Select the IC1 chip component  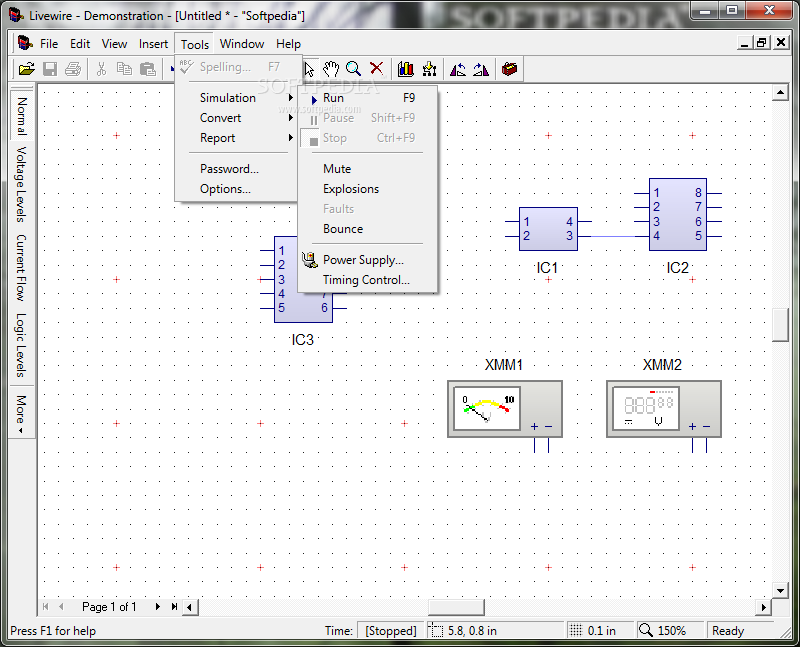point(548,229)
